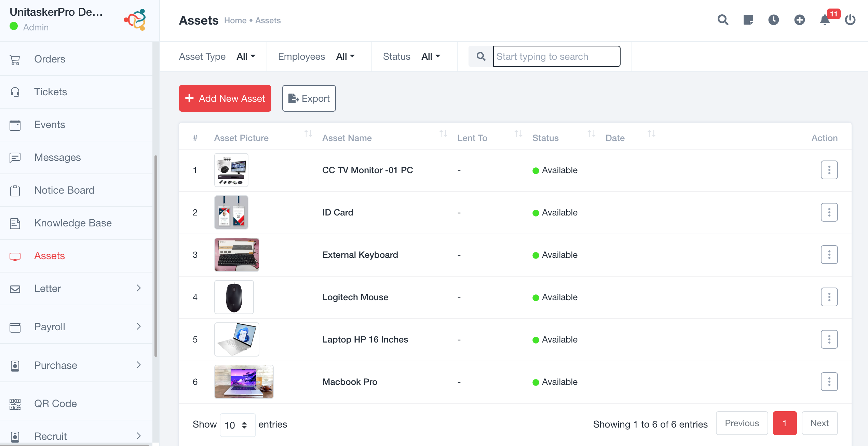
Task: Go to Tickets in sidebar menu
Action: point(51,92)
